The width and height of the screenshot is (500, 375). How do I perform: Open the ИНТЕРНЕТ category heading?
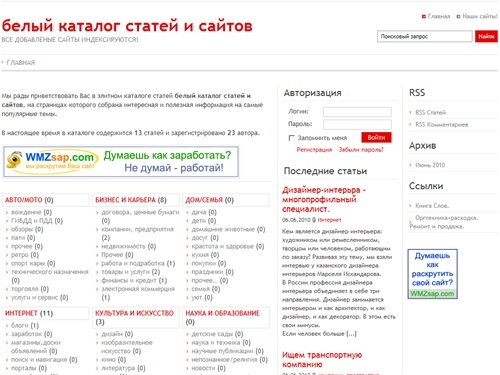pos(21,313)
